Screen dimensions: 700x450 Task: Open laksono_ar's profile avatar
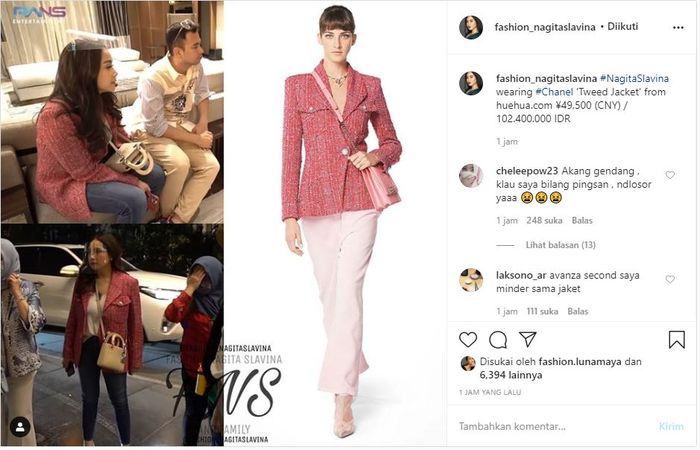click(x=471, y=280)
